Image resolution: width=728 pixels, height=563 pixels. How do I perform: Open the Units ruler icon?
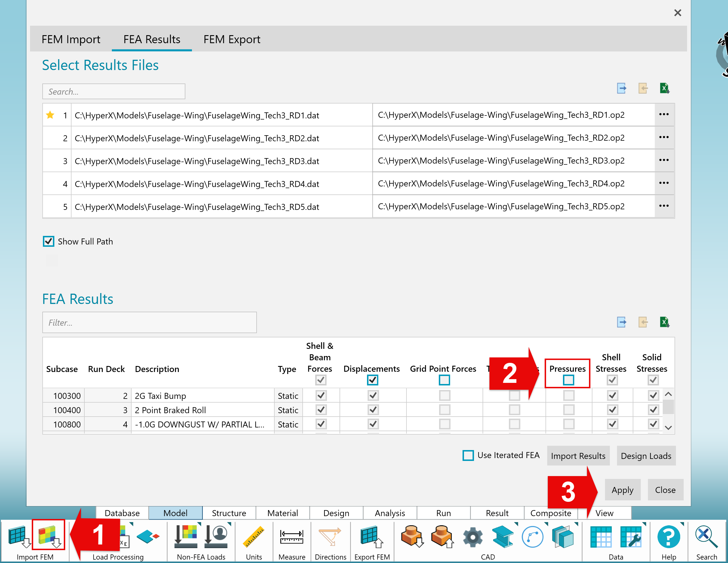pos(254,537)
